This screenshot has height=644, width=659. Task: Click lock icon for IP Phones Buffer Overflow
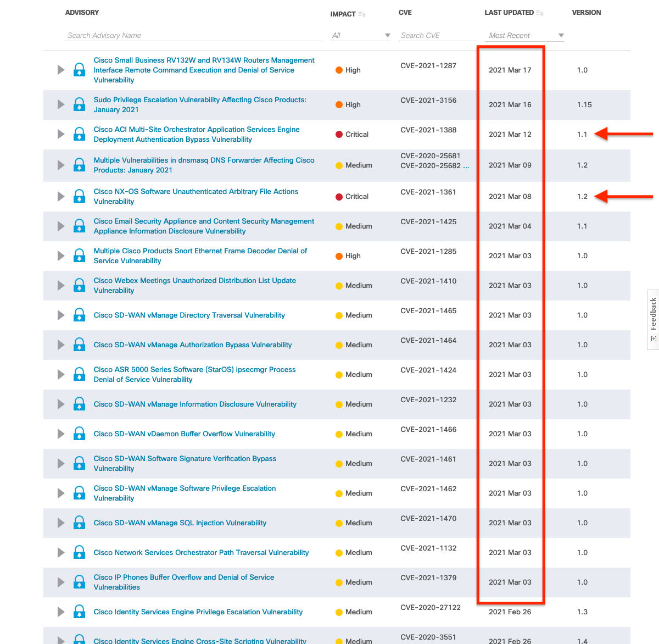pyautogui.click(x=80, y=582)
